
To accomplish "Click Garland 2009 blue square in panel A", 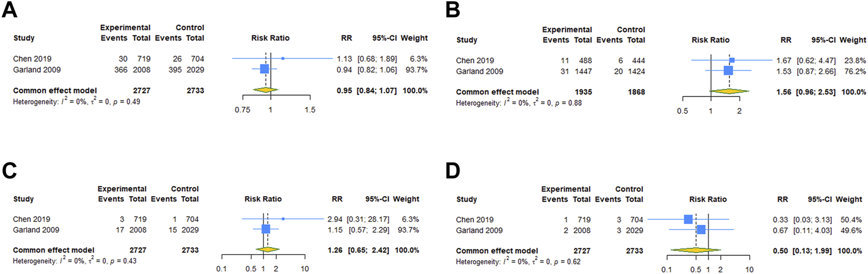I will tap(264, 69).
